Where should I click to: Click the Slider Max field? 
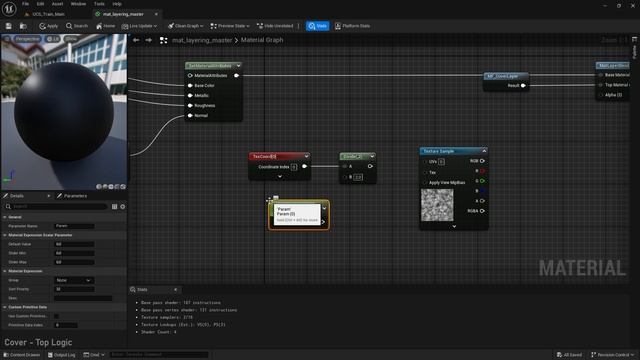point(74,262)
